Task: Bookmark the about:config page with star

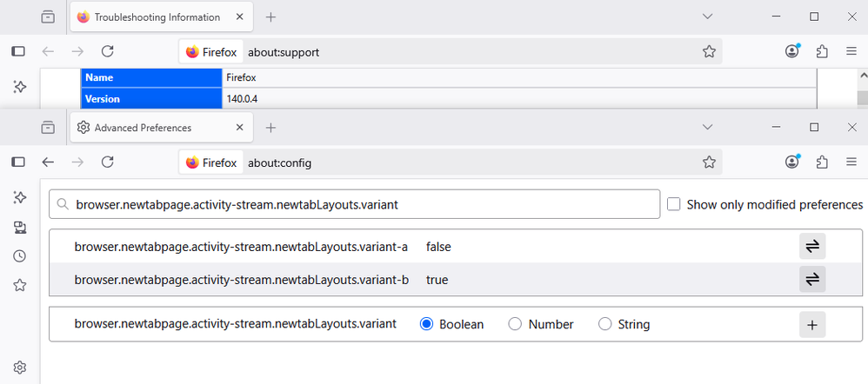Action: point(709,162)
